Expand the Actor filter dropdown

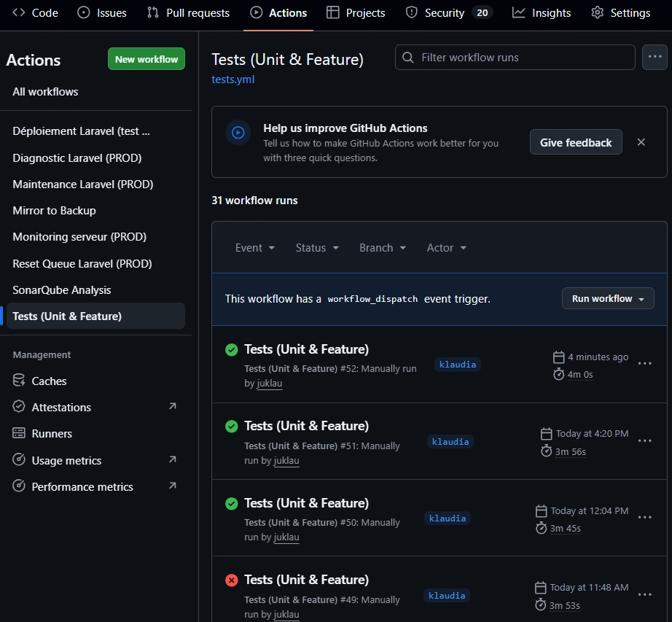click(x=446, y=248)
